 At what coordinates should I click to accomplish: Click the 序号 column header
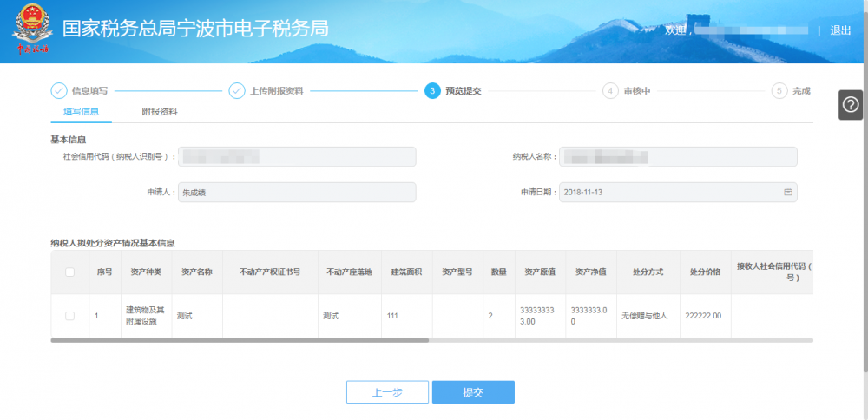(105, 272)
